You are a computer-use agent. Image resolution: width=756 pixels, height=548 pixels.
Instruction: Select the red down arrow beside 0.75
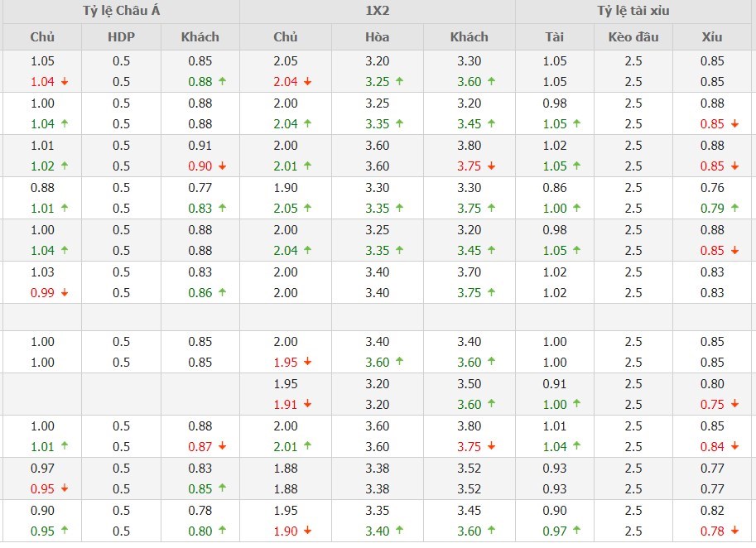tap(734, 405)
